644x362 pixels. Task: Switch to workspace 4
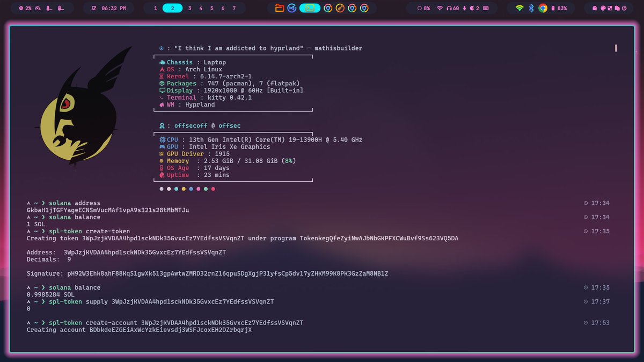point(201,8)
